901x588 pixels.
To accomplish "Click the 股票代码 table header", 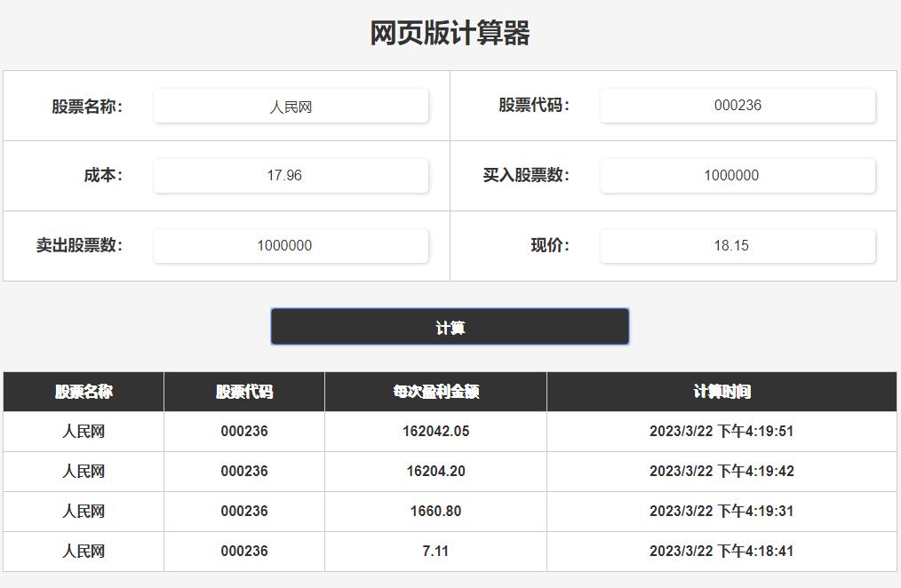I will [243, 391].
